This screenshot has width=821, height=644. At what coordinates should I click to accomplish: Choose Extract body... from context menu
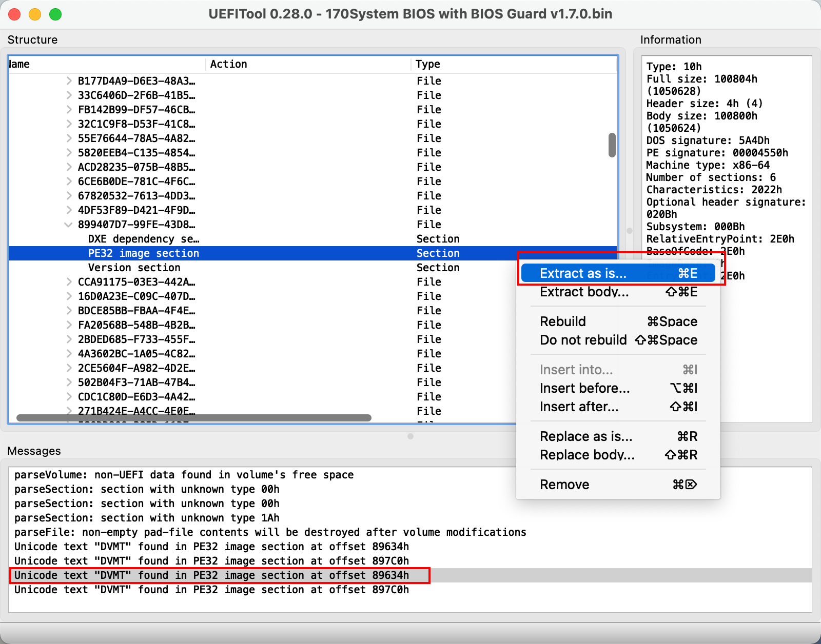click(618, 292)
